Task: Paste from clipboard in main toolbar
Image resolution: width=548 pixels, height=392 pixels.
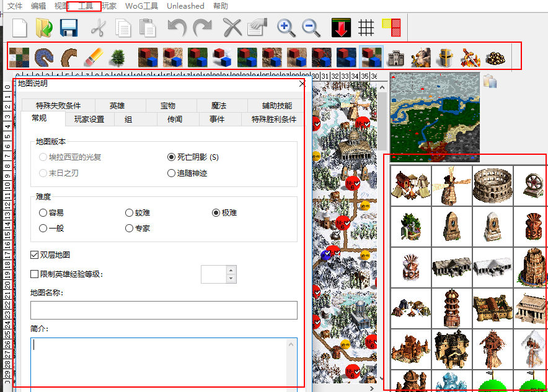Action: click(x=147, y=28)
